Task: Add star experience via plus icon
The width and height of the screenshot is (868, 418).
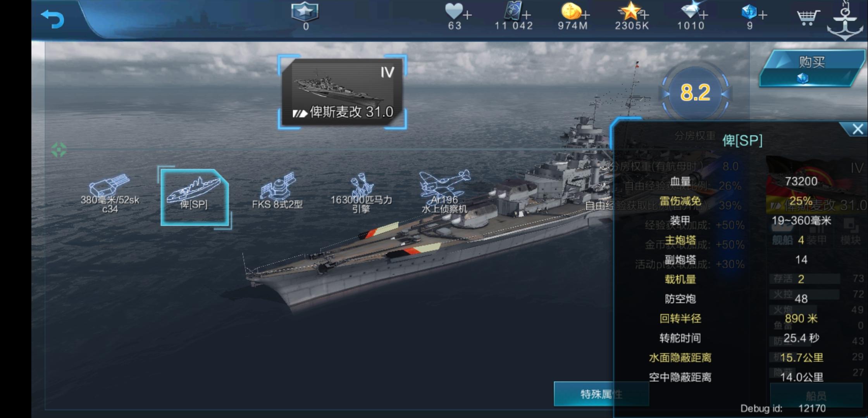Action: 644,15
